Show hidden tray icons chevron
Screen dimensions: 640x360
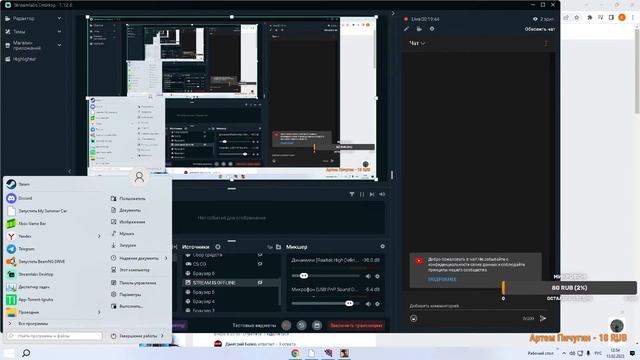(564, 353)
